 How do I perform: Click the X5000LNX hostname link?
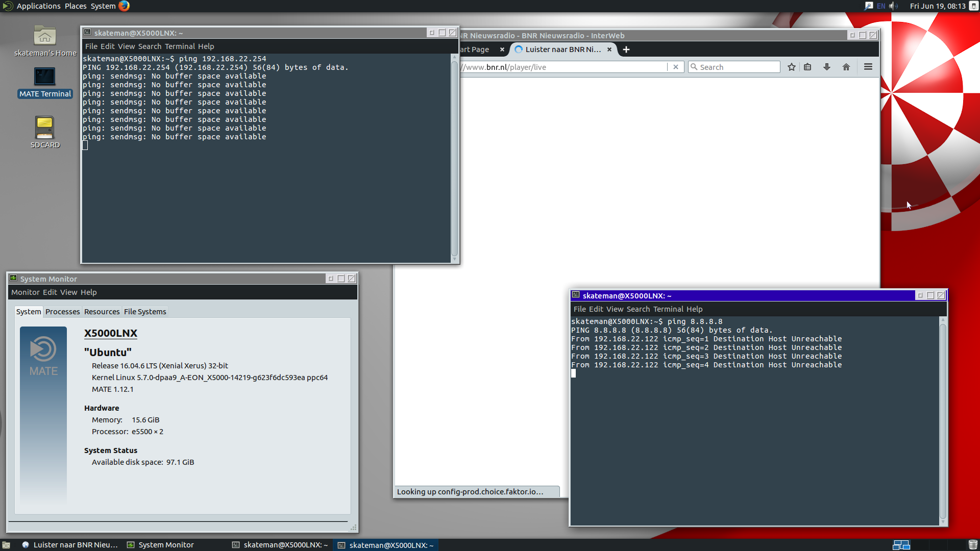coord(111,333)
